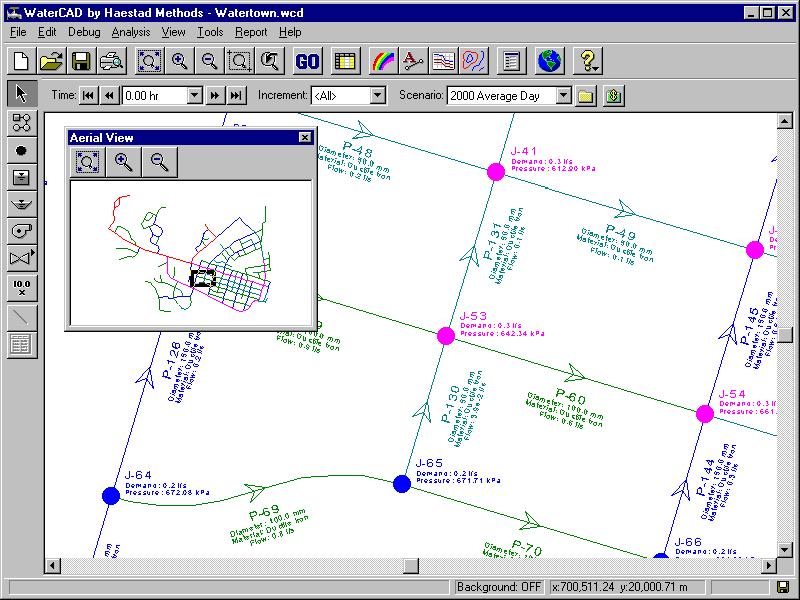Open rainbow color coding tool
Image resolution: width=800 pixels, height=600 pixels.
383,61
